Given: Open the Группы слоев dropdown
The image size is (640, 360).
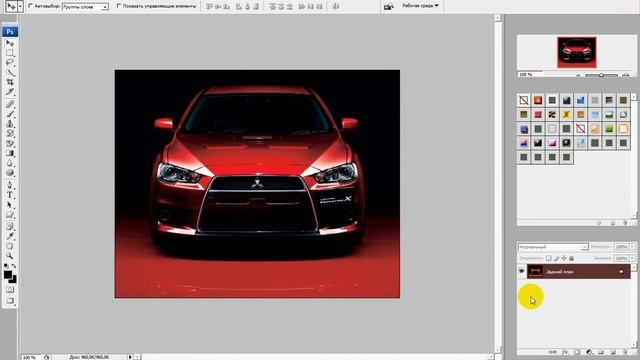Looking at the screenshot, I should tap(85, 7).
